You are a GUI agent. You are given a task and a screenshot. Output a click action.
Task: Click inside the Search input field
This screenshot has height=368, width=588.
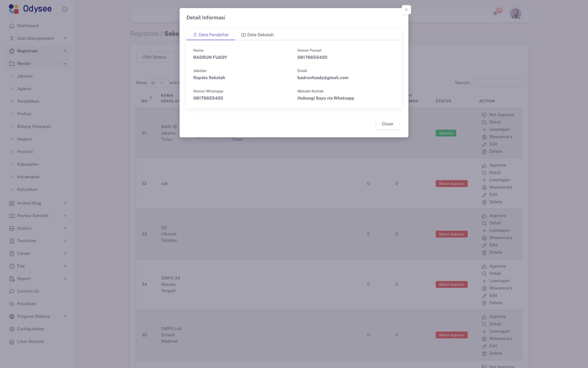497,83
